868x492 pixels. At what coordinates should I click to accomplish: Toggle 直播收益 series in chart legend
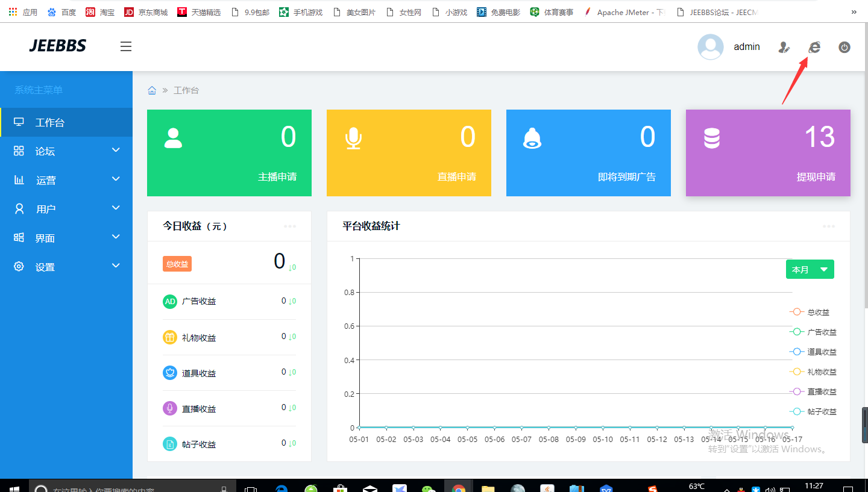pyautogui.click(x=813, y=391)
